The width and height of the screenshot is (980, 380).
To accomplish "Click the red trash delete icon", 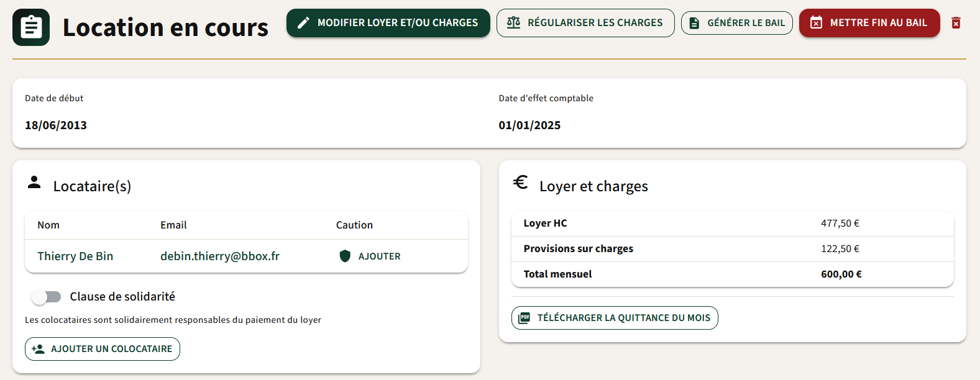I will [x=956, y=23].
